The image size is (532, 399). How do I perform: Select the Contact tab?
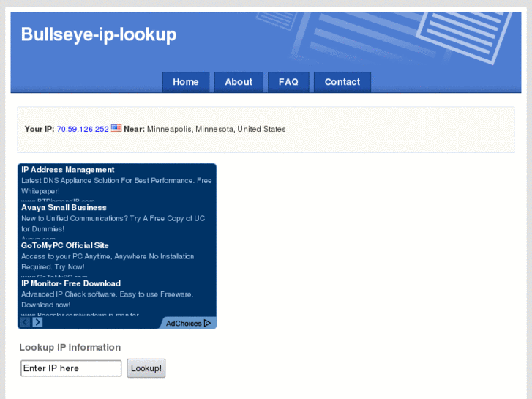point(342,82)
